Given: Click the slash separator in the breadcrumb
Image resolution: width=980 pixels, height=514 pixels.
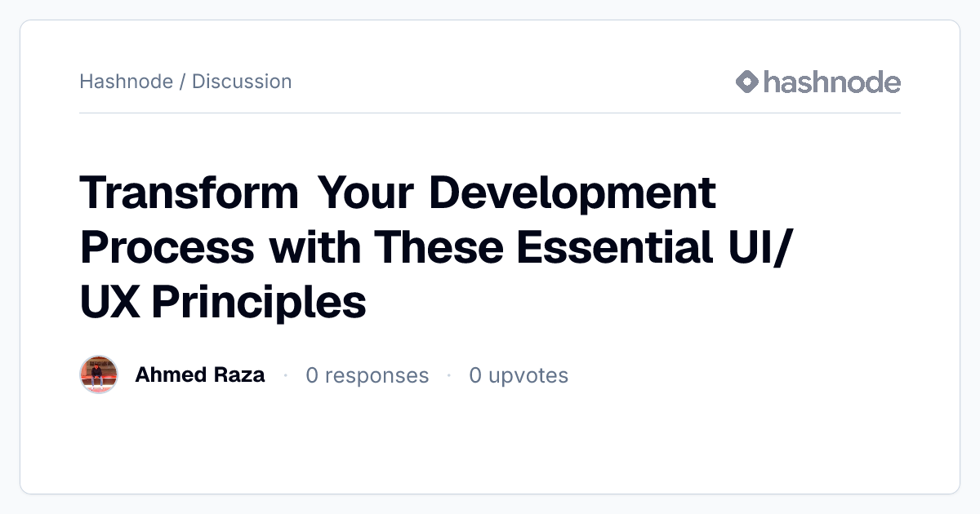Looking at the screenshot, I should point(183,82).
